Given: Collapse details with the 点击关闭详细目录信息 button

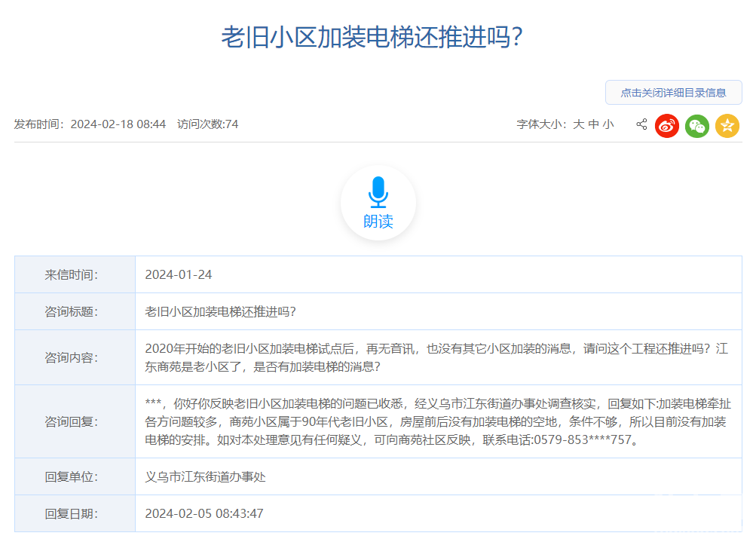Looking at the screenshot, I should 673,93.
